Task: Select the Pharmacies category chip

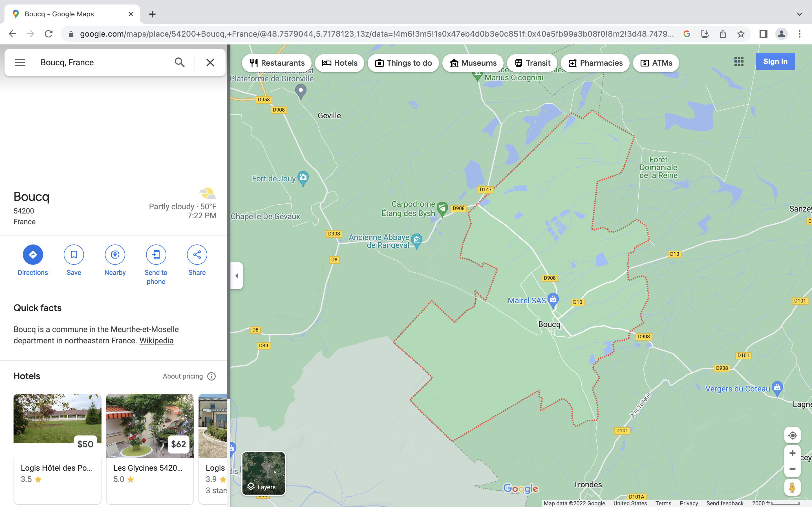Action: pyautogui.click(x=595, y=63)
